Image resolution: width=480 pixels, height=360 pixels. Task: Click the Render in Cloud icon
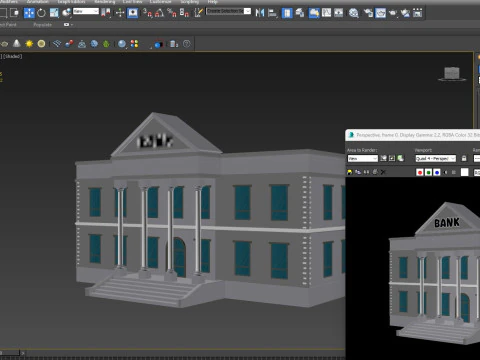(405, 13)
